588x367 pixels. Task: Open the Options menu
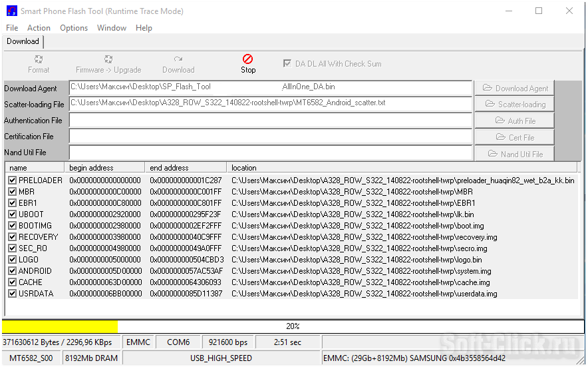coord(74,28)
